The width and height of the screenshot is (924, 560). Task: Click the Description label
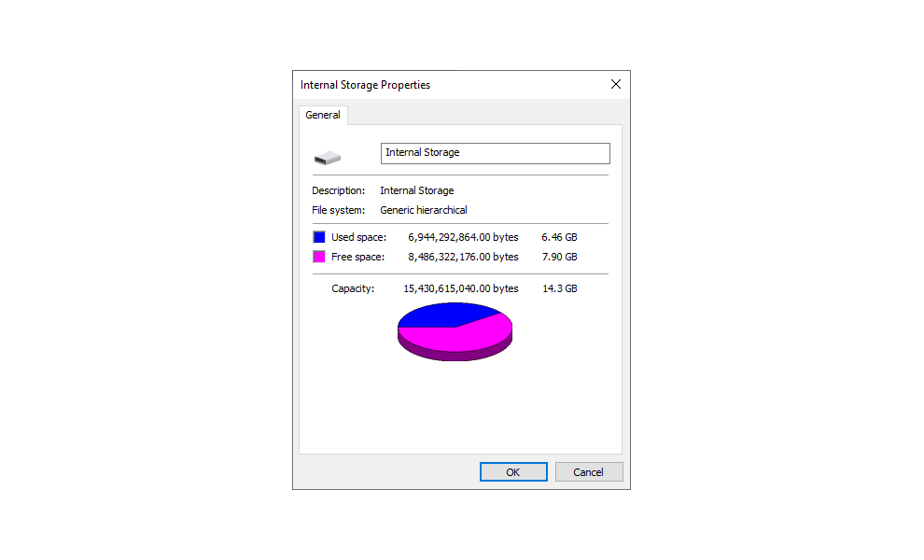coord(338,190)
